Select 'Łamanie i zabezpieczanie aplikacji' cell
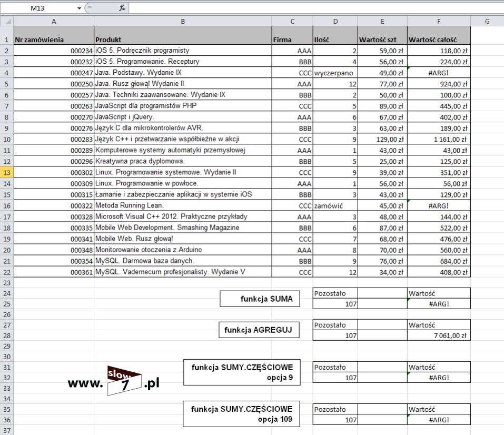The width and height of the screenshot is (504, 435). coord(183,194)
